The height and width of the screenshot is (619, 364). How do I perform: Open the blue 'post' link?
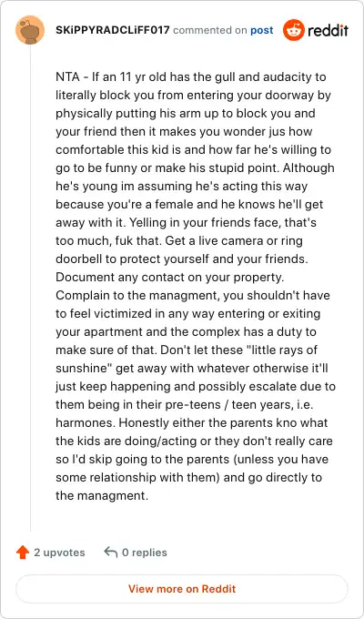point(262,30)
